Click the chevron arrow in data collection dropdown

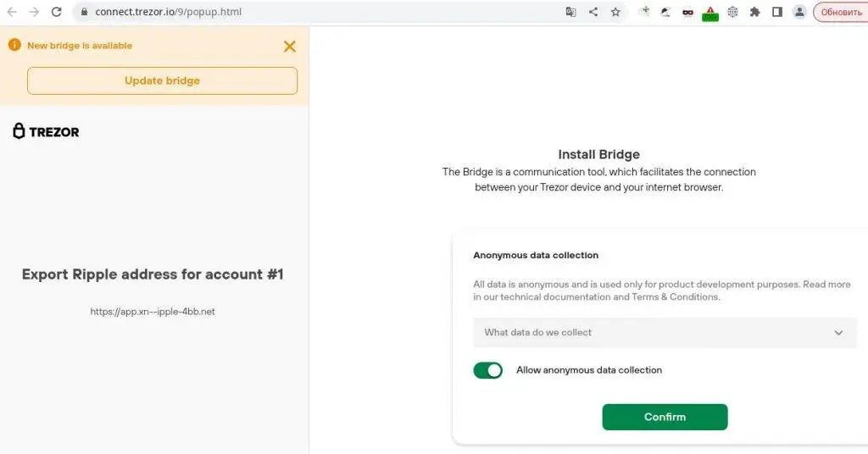click(x=839, y=333)
